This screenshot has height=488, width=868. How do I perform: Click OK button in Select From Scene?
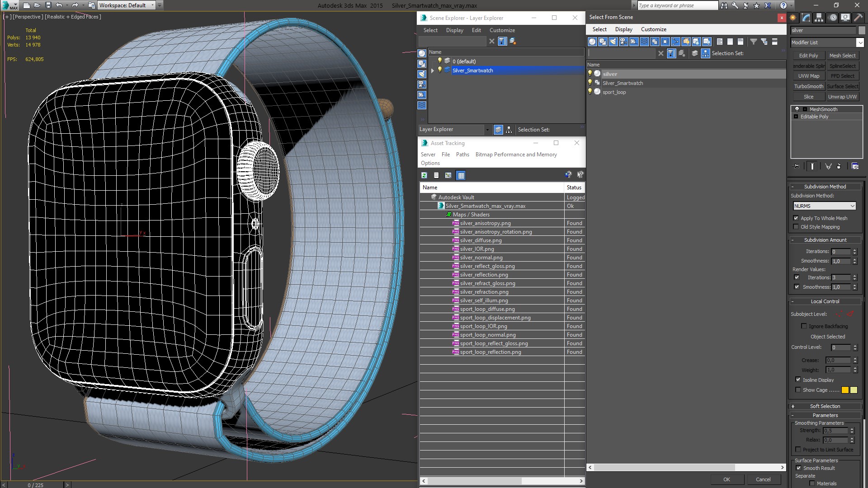(x=726, y=479)
